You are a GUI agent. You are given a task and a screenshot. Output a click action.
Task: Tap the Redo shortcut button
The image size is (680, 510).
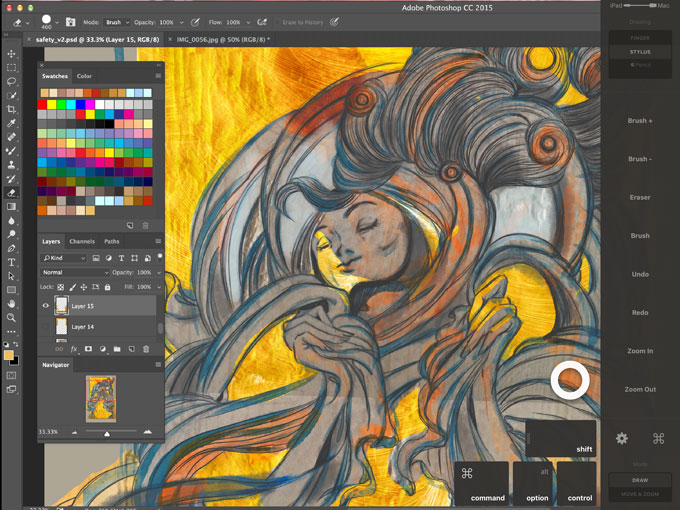(640, 312)
